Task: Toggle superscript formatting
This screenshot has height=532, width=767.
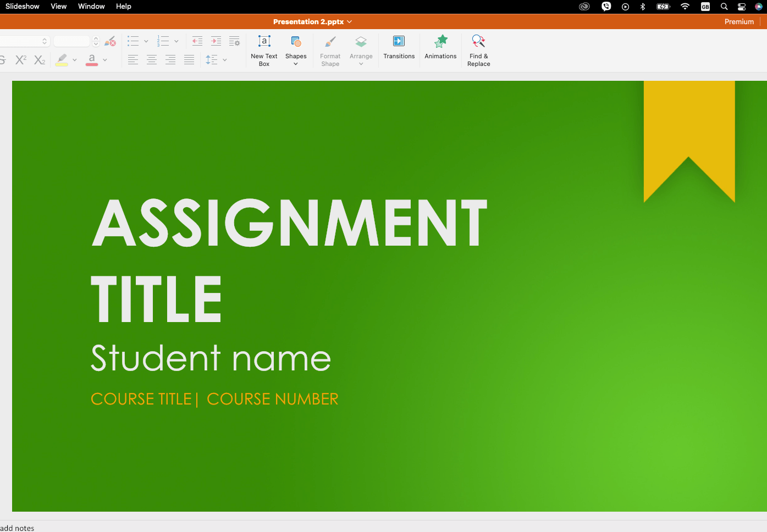Action: 21,60
